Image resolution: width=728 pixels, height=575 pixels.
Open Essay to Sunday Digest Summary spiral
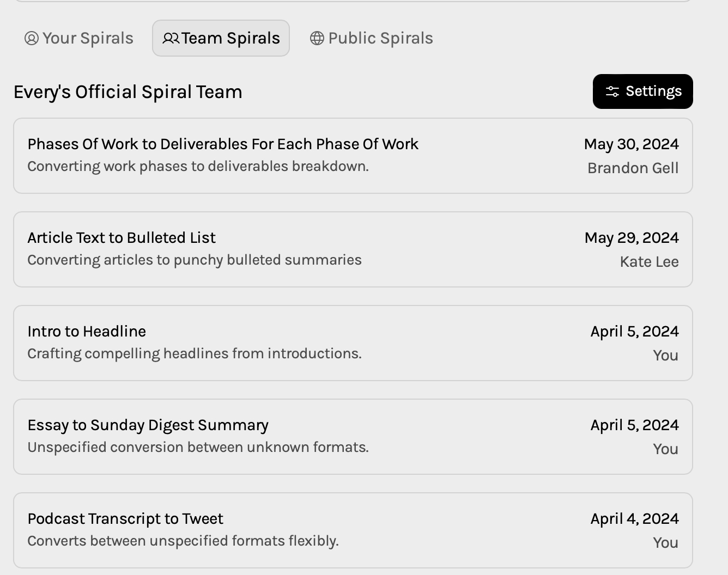148,425
